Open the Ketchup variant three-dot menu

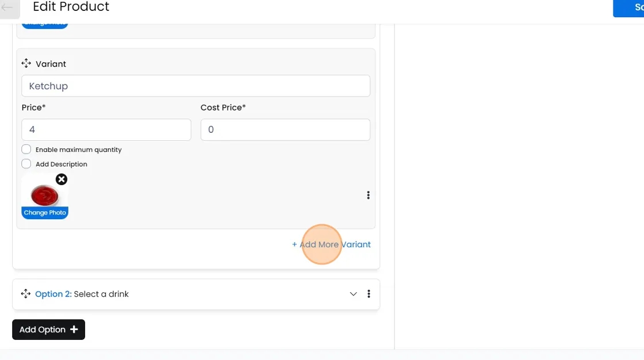[368, 196]
